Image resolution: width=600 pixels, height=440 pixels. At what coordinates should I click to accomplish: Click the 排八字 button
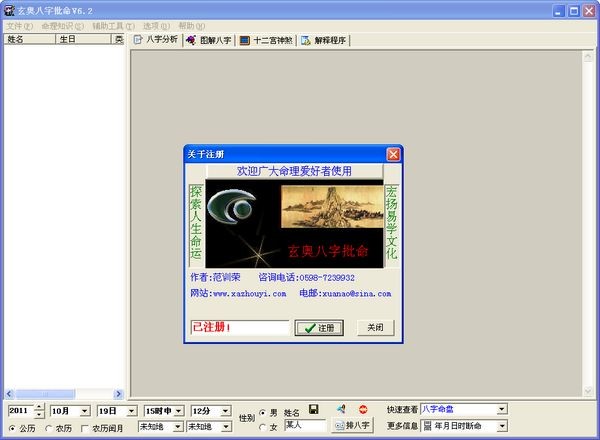click(352, 425)
